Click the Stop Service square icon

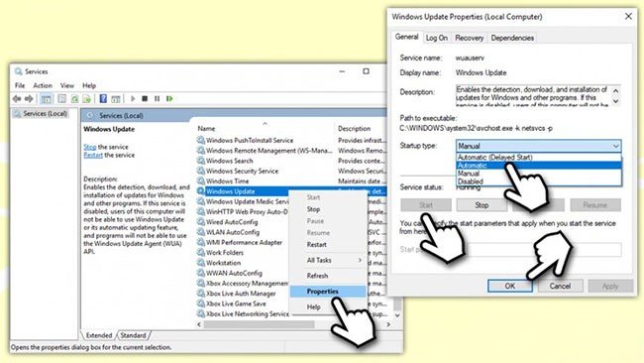pyautogui.click(x=145, y=98)
